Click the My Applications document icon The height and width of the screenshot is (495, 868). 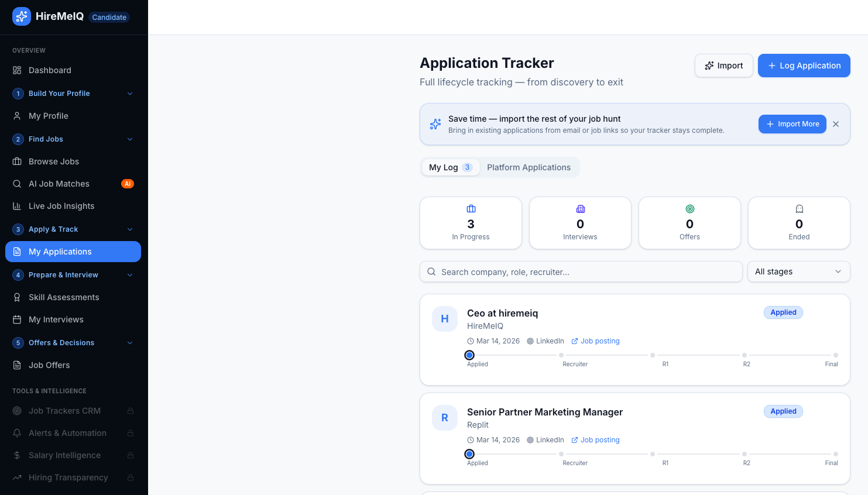tap(17, 252)
